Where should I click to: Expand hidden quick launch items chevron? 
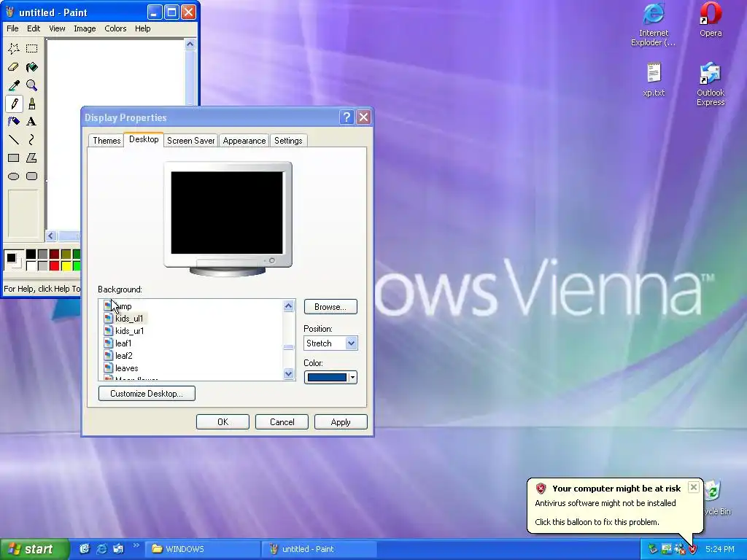tap(136, 545)
